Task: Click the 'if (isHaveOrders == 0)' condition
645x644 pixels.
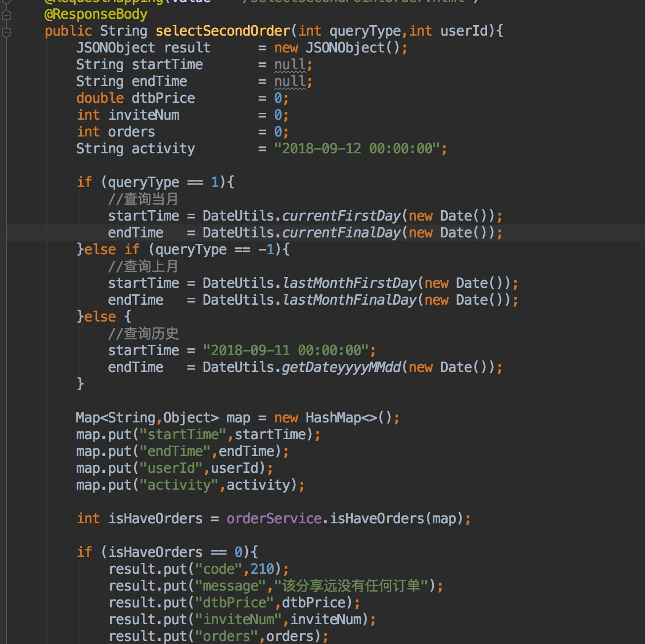Action: [x=163, y=552]
